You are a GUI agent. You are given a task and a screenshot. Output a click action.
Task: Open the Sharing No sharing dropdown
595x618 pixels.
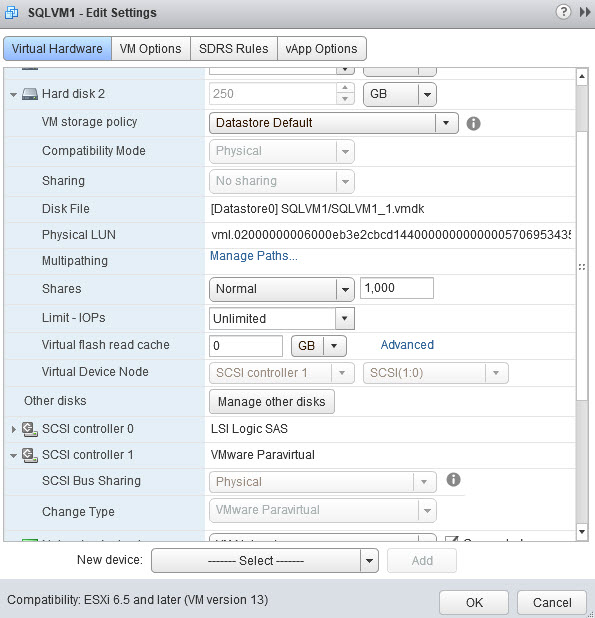click(x=281, y=181)
